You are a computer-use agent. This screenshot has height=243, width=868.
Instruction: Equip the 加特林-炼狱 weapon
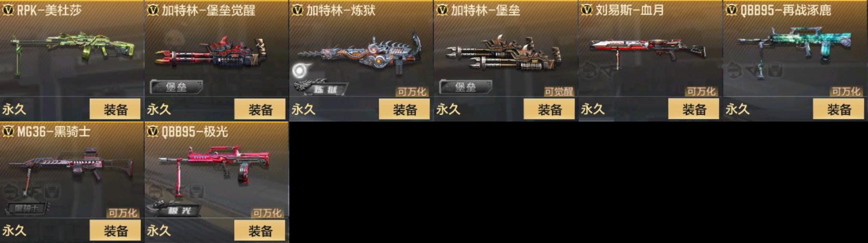[405, 109]
